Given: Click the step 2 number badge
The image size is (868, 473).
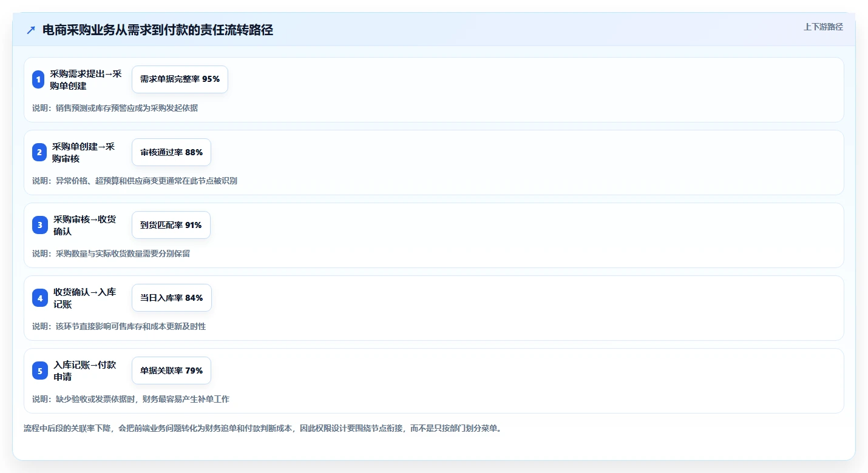Looking at the screenshot, I should click(39, 152).
